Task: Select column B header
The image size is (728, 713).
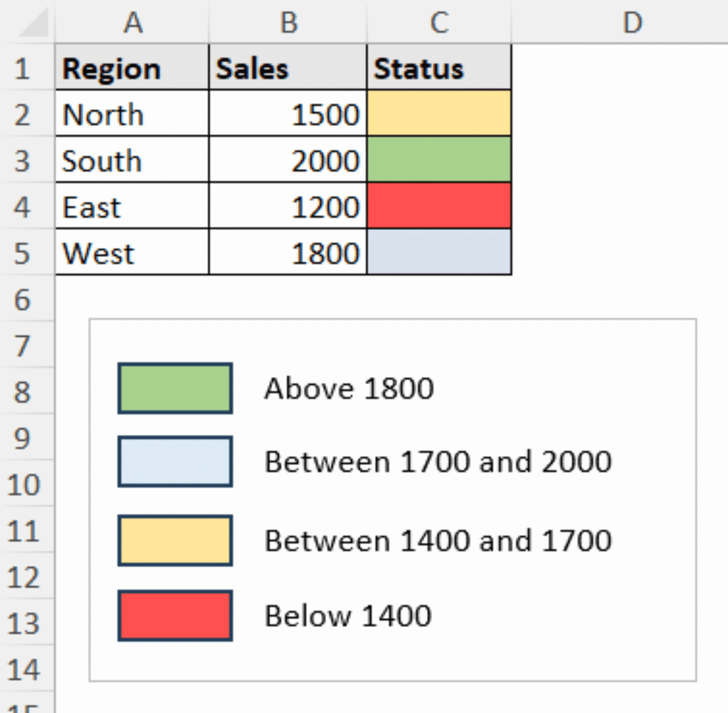Action: pos(288,22)
